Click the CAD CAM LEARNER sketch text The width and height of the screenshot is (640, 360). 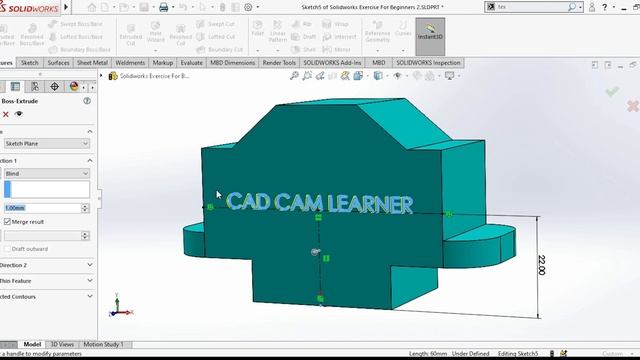320,203
